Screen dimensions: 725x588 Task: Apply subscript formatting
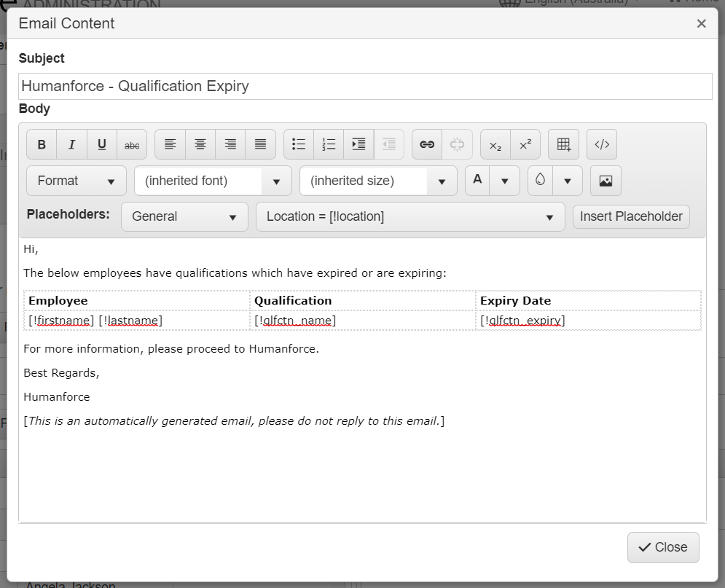coord(495,145)
